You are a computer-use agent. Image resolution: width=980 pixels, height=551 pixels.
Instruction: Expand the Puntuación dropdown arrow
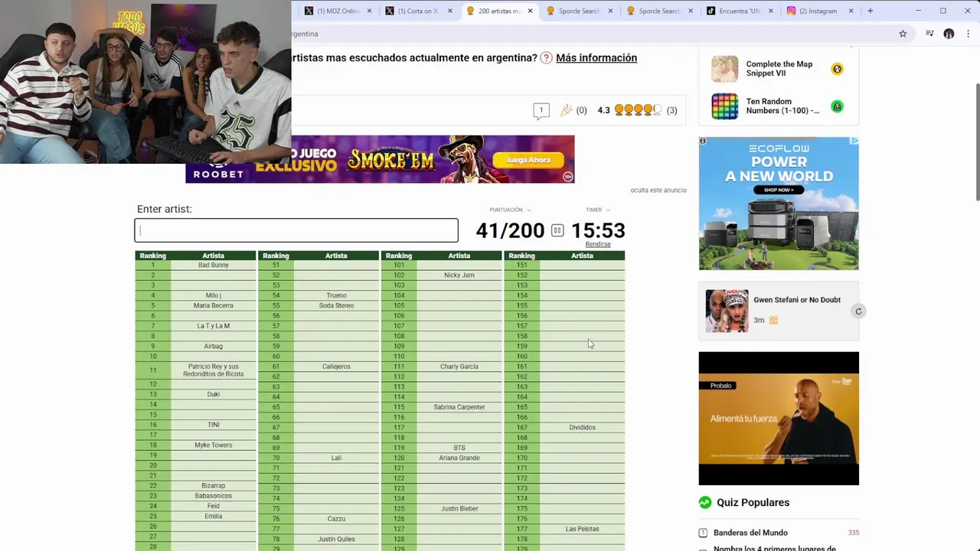529,210
